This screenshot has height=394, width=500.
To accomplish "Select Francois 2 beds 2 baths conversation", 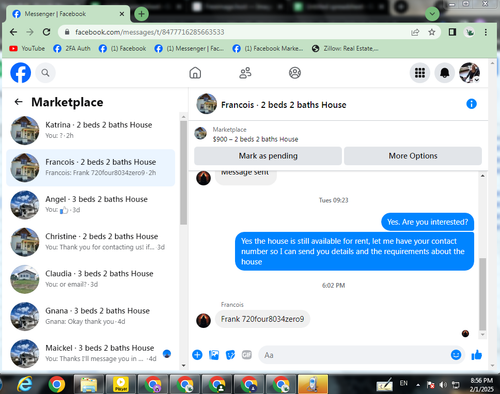I will pos(91,167).
